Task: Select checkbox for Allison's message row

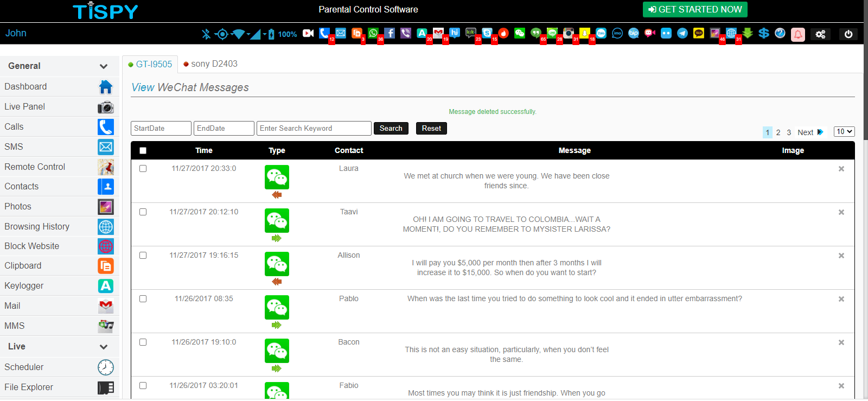Action: [x=143, y=256]
